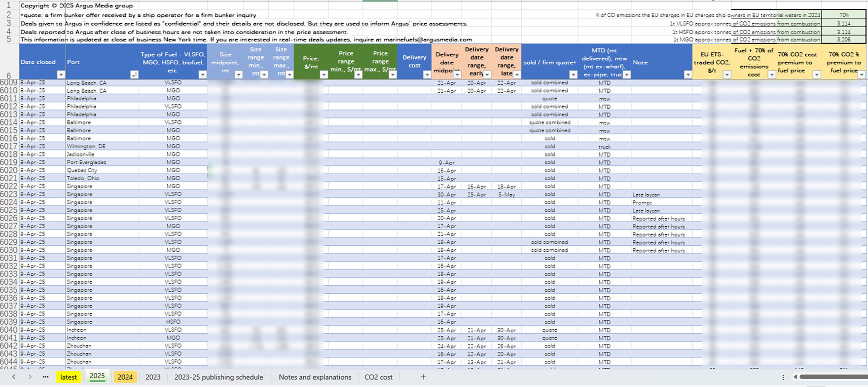Screen dimensions: 868x387
Task: Select row header 6020
Action: (x=9, y=170)
